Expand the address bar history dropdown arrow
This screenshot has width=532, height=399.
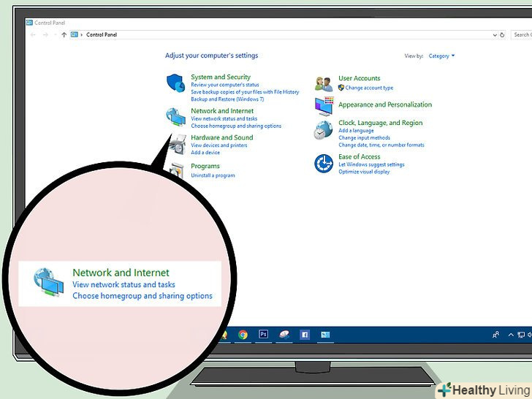495,35
